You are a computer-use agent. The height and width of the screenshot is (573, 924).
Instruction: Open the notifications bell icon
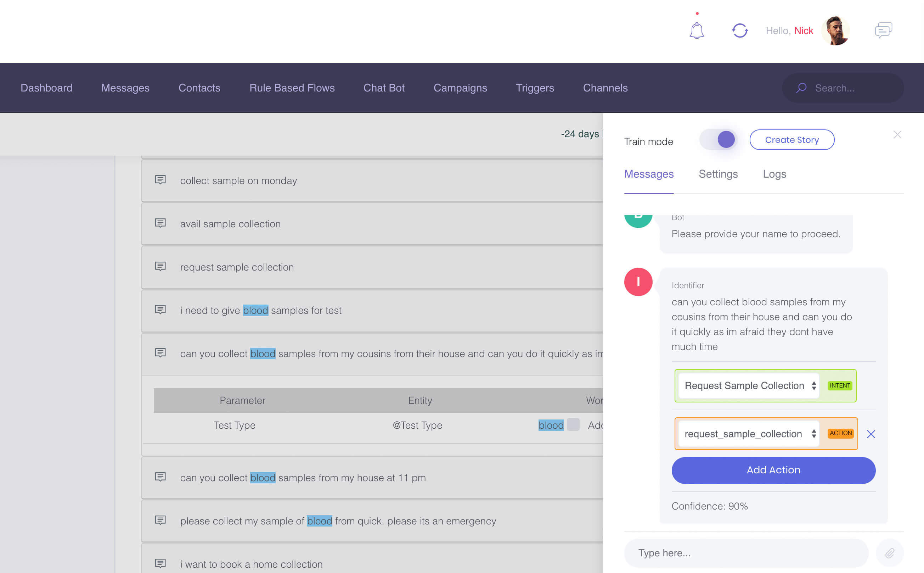pos(697,31)
